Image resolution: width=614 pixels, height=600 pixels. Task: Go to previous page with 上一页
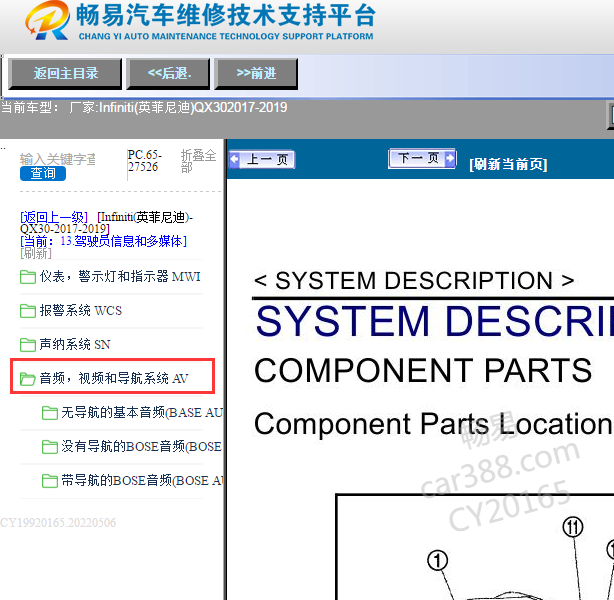(x=262, y=159)
